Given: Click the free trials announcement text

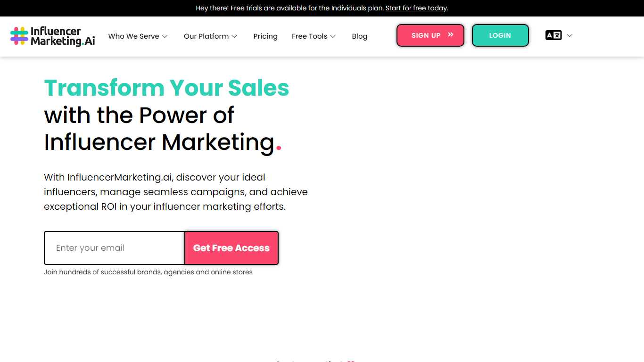Looking at the screenshot, I should 289,8.
